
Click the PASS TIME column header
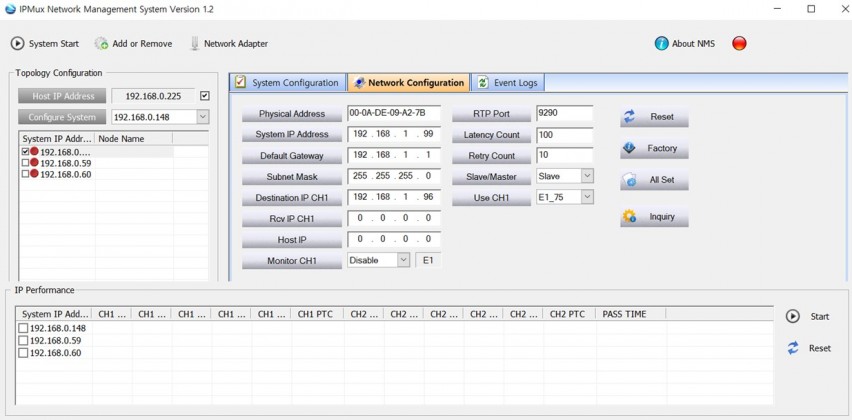[631, 314]
